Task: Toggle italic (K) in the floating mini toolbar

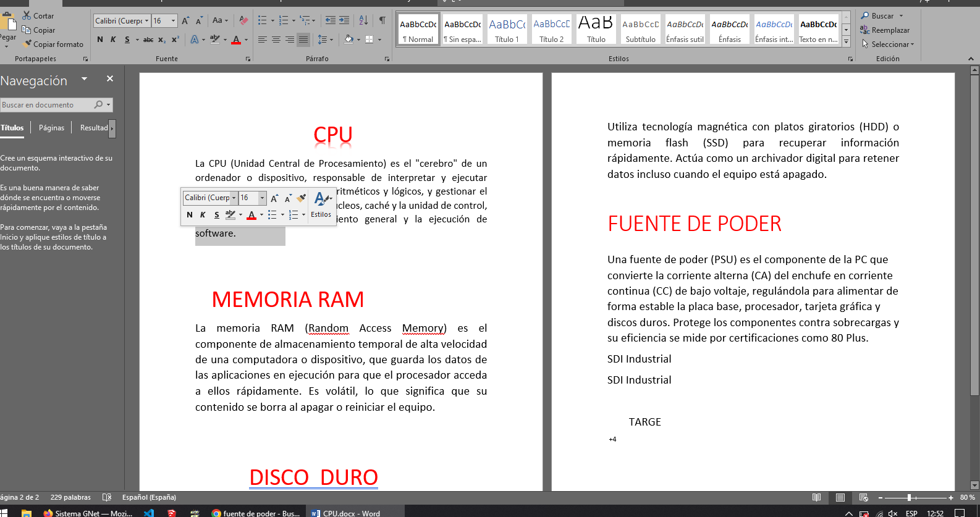Action: (203, 215)
